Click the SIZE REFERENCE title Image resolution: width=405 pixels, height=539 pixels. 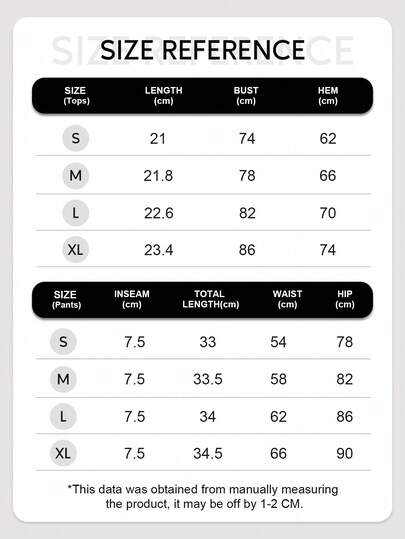202,50
